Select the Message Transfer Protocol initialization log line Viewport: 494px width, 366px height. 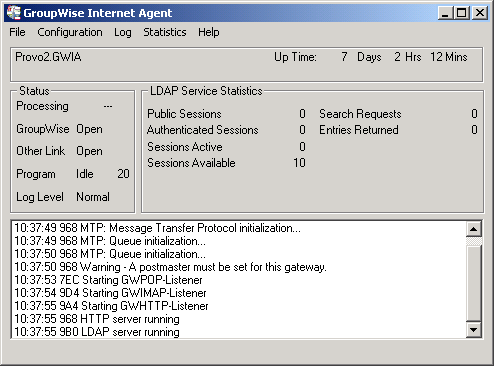coord(157,228)
